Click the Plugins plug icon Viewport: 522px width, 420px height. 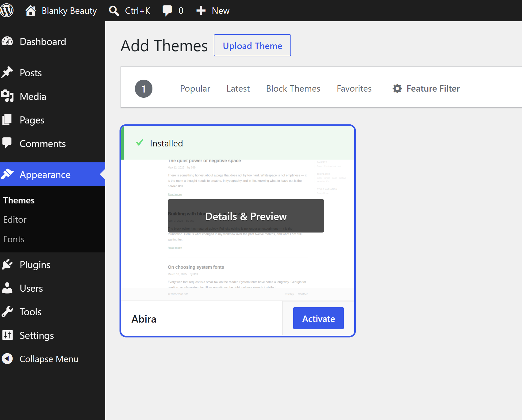pyautogui.click(x=7, y=264)
